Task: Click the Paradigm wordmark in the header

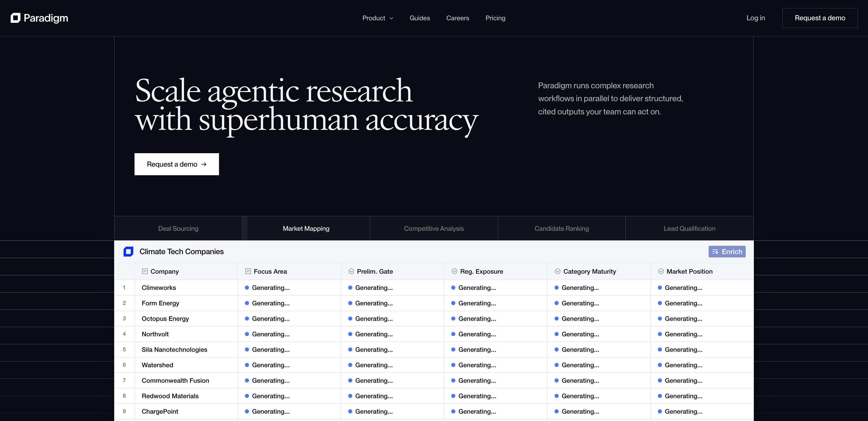Action: coord(46,18)
